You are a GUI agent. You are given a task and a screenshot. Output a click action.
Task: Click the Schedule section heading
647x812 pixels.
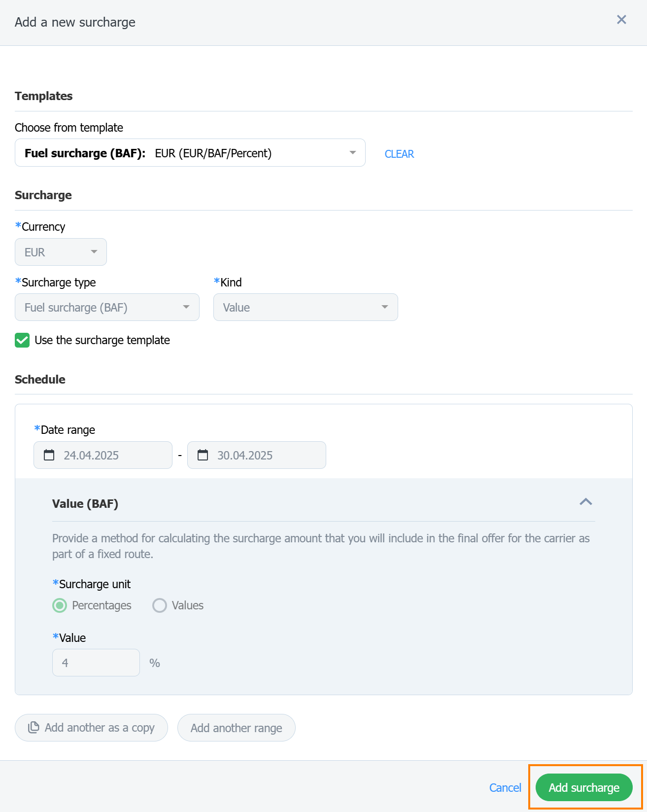(x=40, y=380)
